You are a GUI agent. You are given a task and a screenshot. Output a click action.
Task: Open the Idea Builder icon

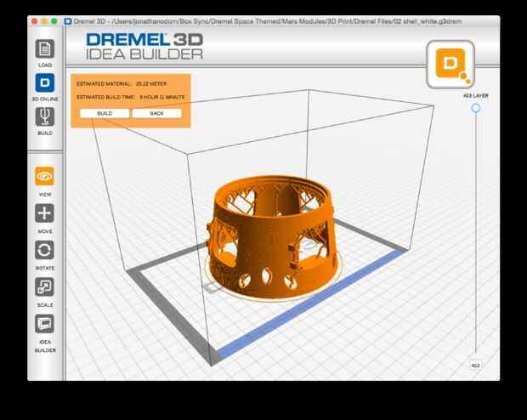tap(45, 324)
